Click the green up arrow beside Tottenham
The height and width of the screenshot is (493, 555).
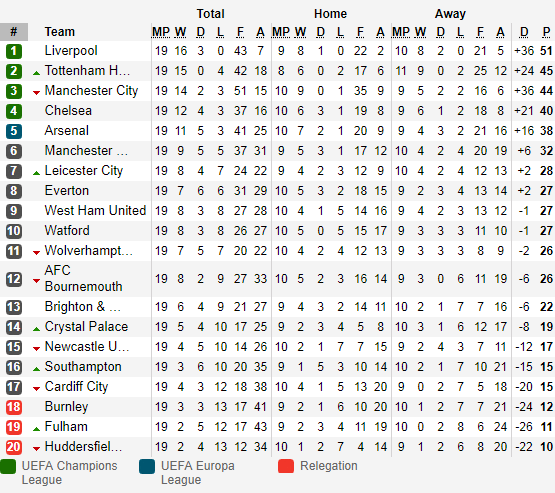36,73
